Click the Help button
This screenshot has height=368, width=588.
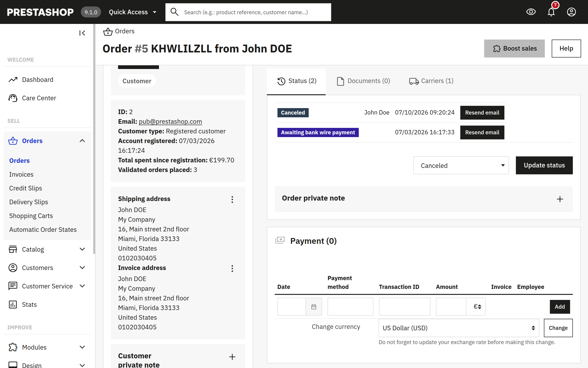[566, 49]
